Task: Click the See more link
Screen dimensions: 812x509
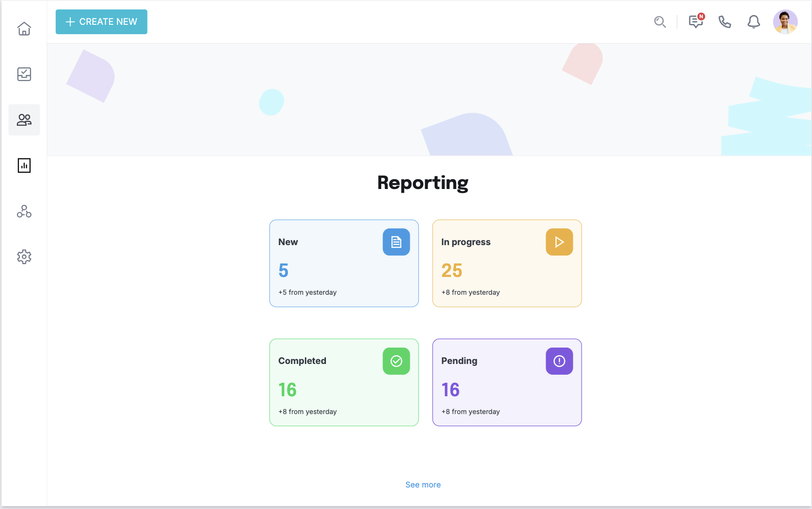Action: (423, 485)
